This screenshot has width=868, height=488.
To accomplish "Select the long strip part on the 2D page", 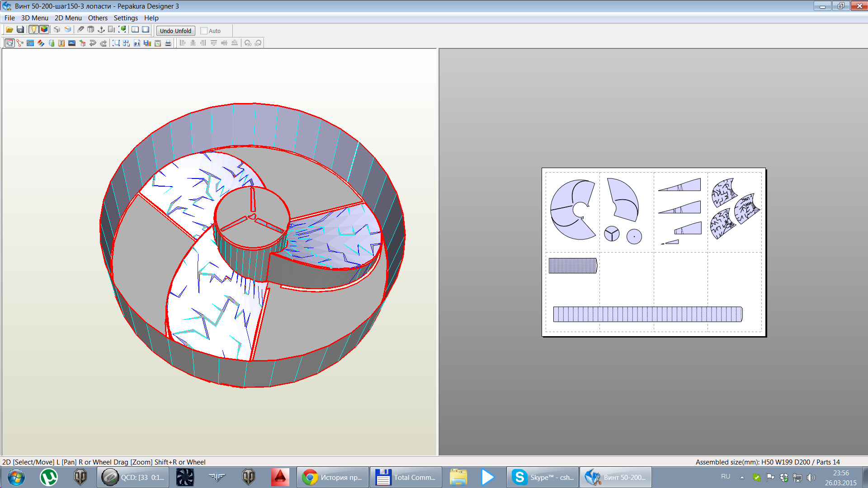I will [647, 314].
